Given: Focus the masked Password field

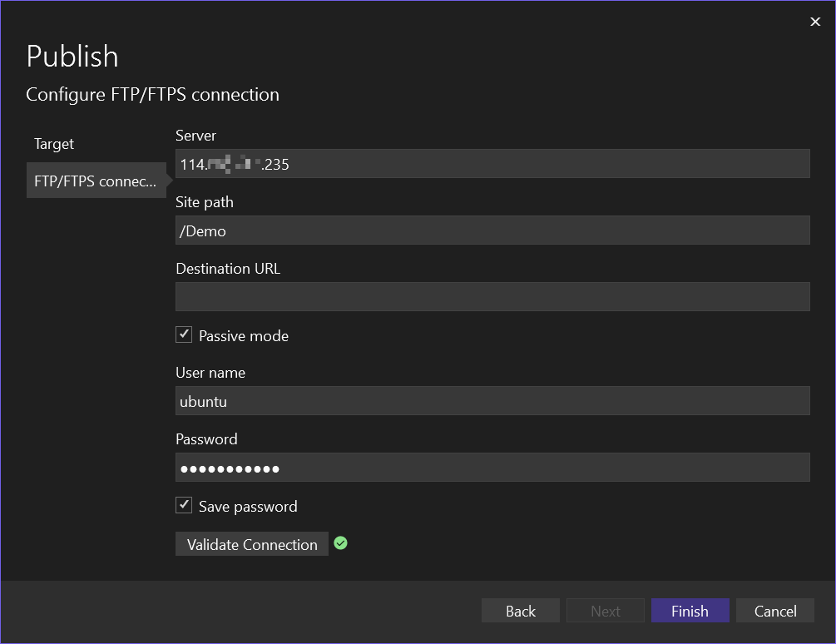Looking at the screenshot, I should click(492, 468).
